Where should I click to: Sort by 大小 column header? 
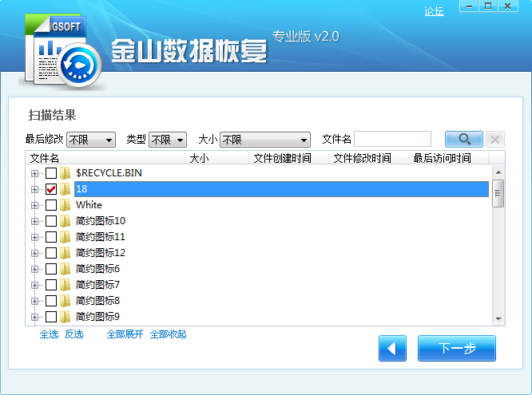coord(216,158)
